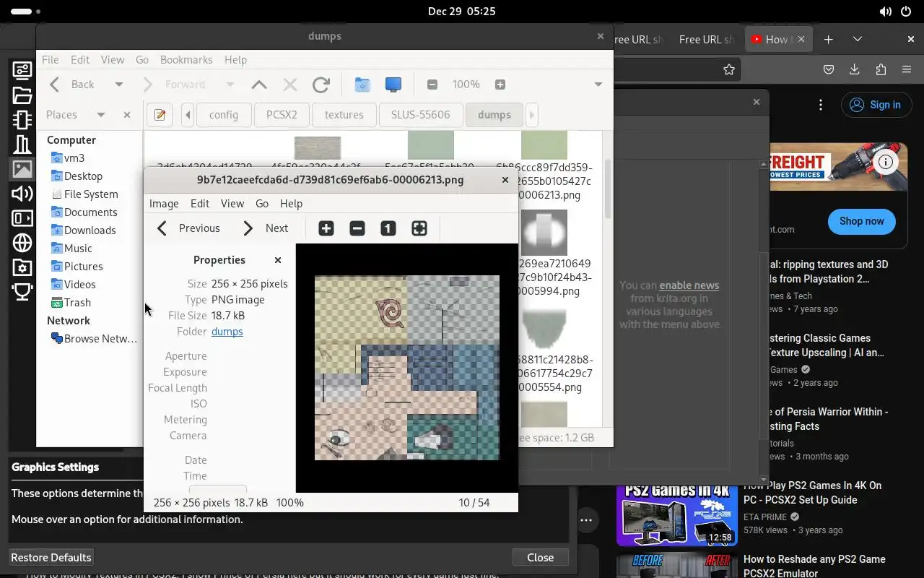924x578 pixels.
Task: Open Browse Network in sidebar
Action: point(93,339)
